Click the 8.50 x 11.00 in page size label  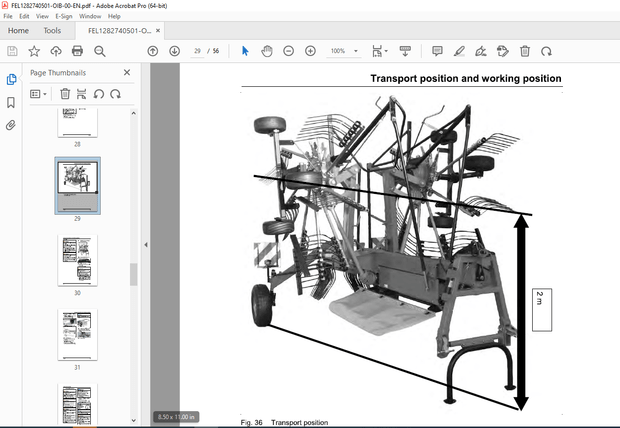click(176, 417)
